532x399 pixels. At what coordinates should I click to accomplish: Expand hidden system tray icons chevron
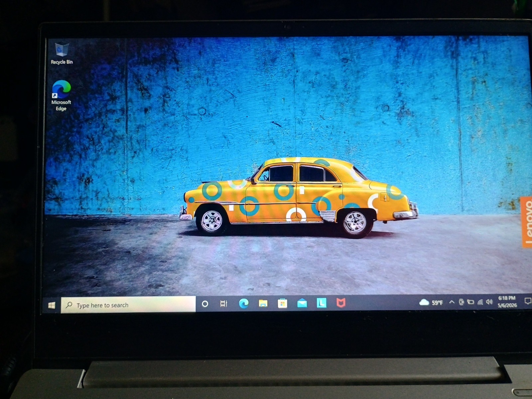pyautogui.click(x=452, y=302)
